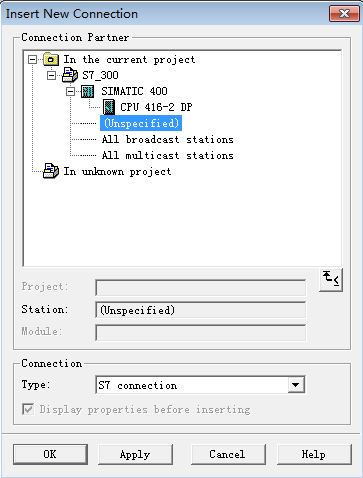
Task: Click the Station text field
Action: (200, 310)
